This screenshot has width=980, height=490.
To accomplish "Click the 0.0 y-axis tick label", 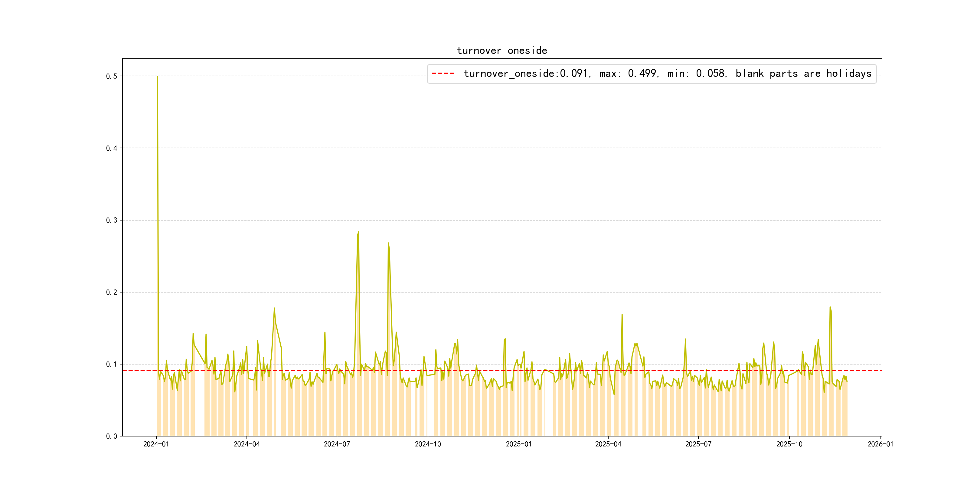I will pos(112,436).
